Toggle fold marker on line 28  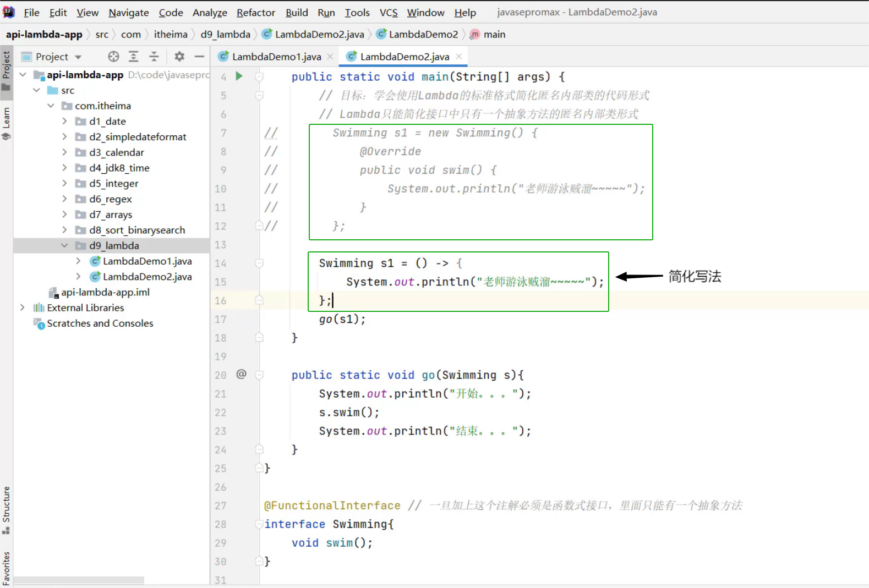259,524
